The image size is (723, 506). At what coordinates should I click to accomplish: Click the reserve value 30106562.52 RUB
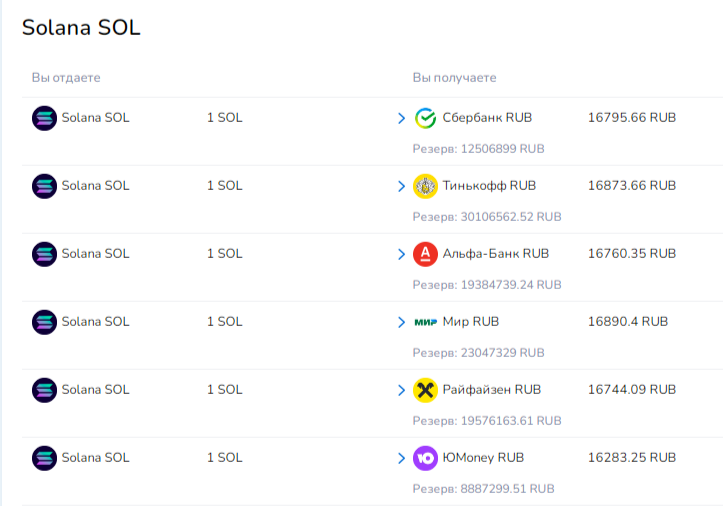(x=511, y=217)
